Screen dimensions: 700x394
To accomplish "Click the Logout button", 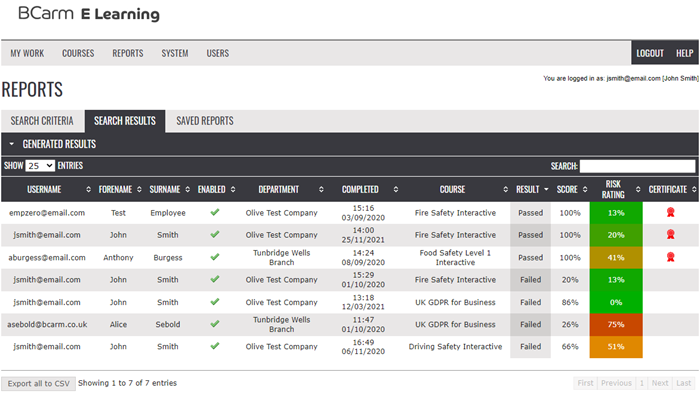I will click(650, 53).
